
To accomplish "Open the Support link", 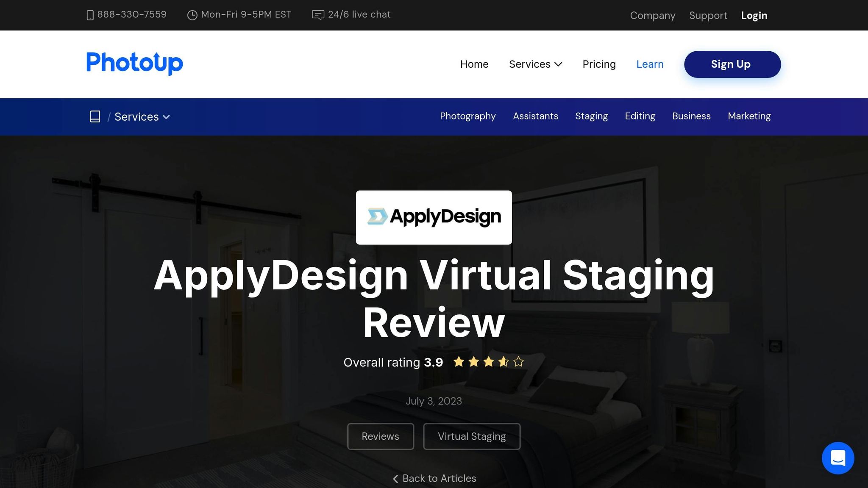I will [708, 16].
